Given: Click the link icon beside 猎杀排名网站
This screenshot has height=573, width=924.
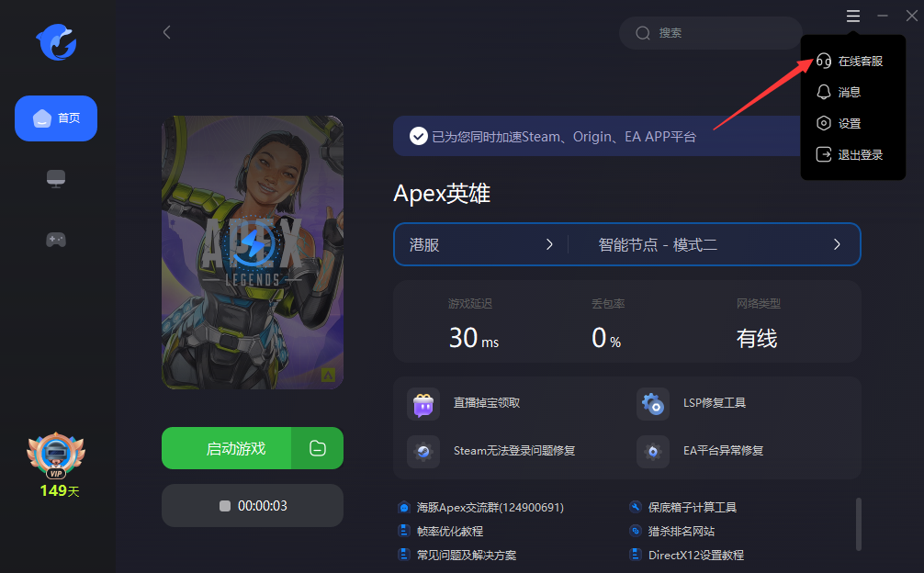Looking at the screenshot, I should point(636,531).
